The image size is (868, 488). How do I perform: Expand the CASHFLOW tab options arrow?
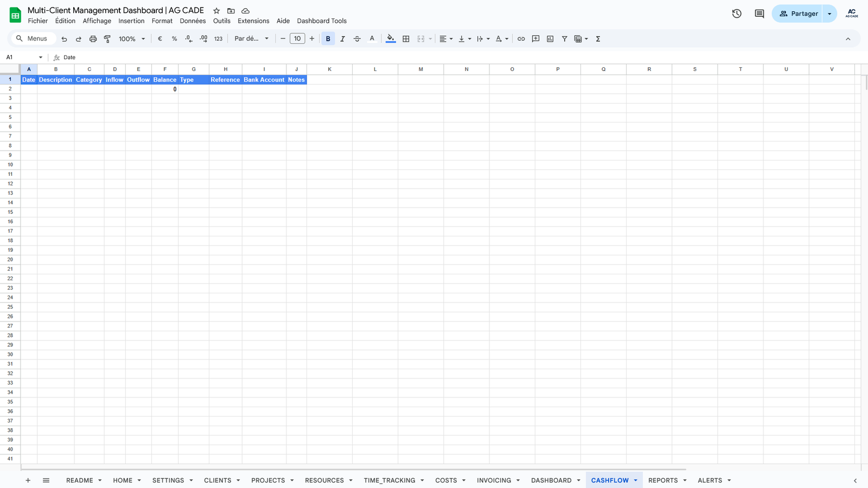(635, 480)
